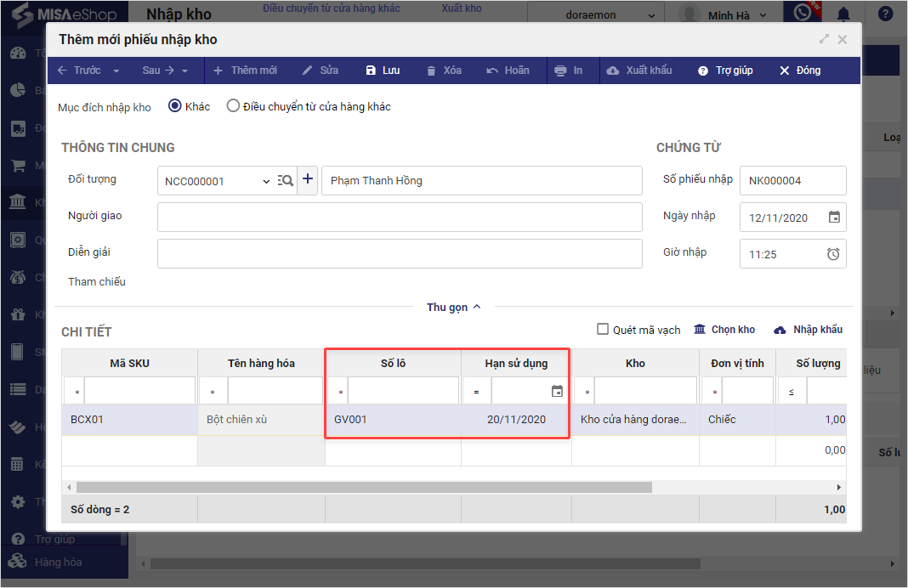Click the sidebar pie chart icon
Viewport: 908px width, 588px height.
(x=19, y=90)
